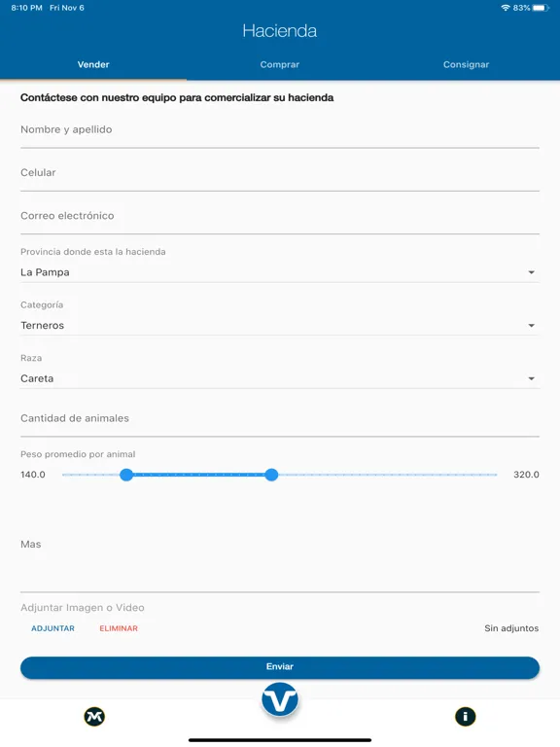
Task: Focus the Nombre y apellido field
Action: (280, 131)
